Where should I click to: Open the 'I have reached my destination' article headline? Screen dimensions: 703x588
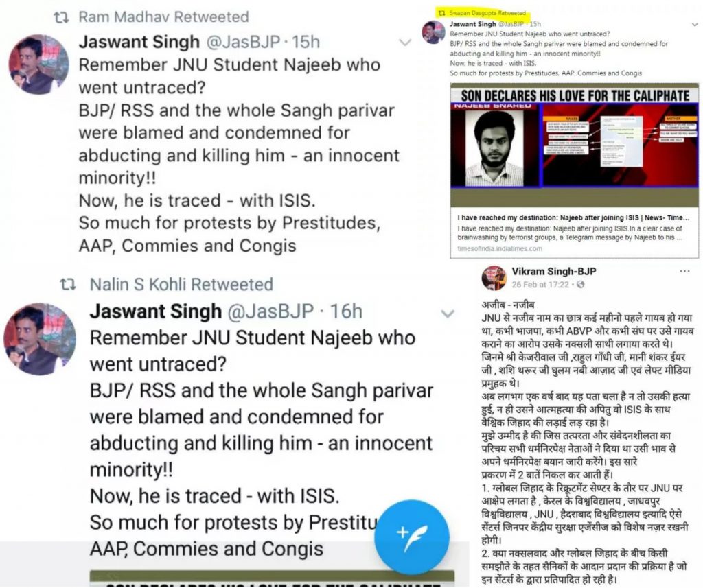point(573,217)
